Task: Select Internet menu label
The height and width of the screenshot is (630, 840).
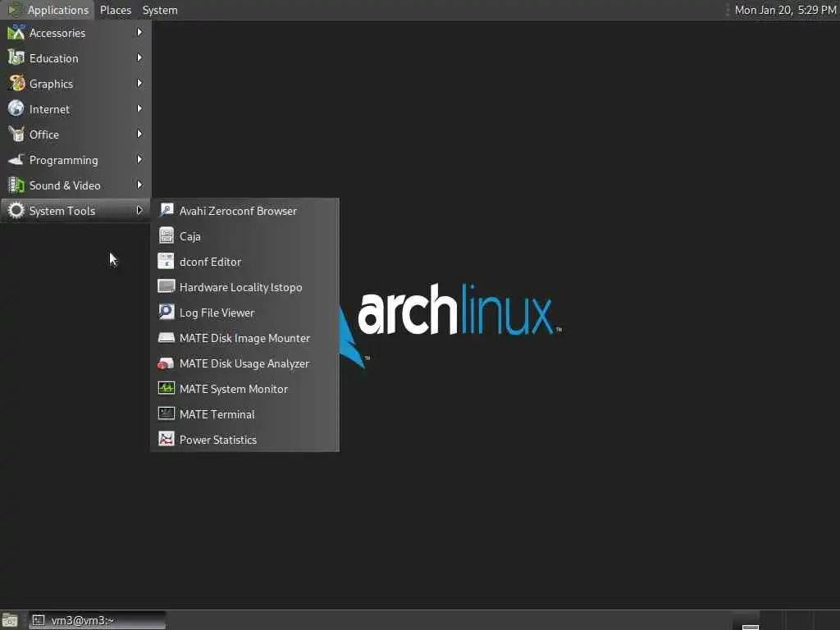Action: point(49,109)
